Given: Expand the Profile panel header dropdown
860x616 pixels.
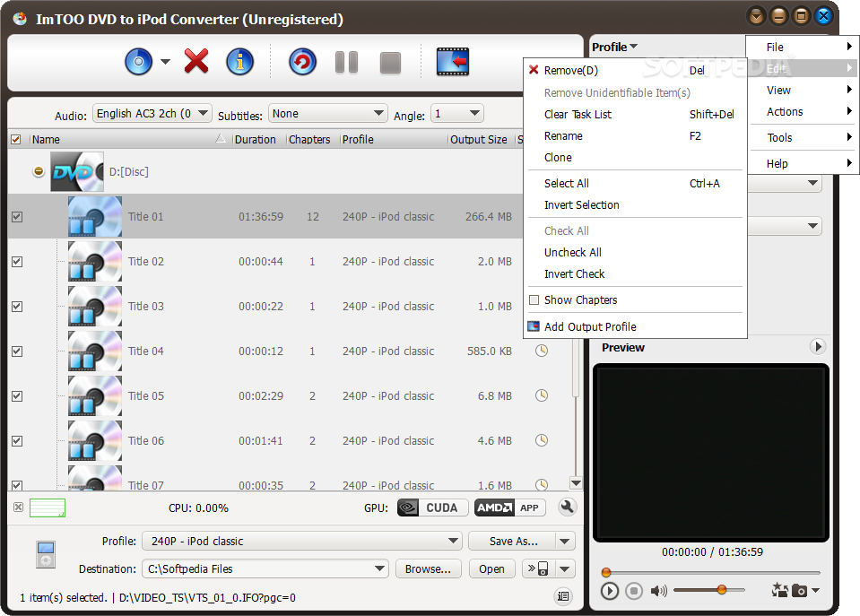Looking at the screenshot, I should click(615, 48).
